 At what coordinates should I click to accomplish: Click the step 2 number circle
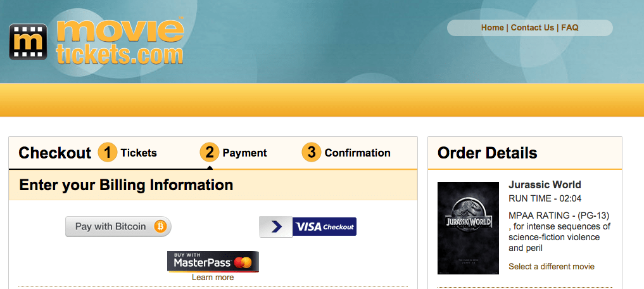(210, 153)
